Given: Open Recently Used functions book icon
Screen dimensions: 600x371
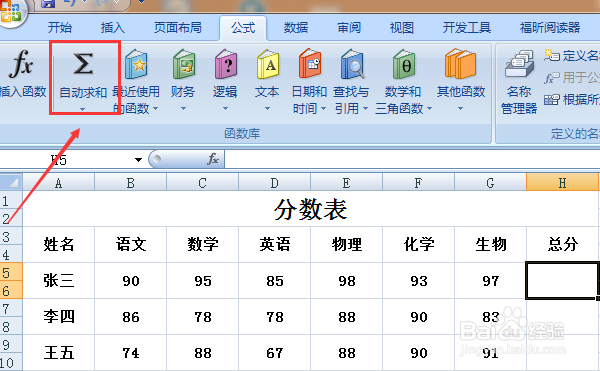Looking at the screenshot, I should coord(136,63).
